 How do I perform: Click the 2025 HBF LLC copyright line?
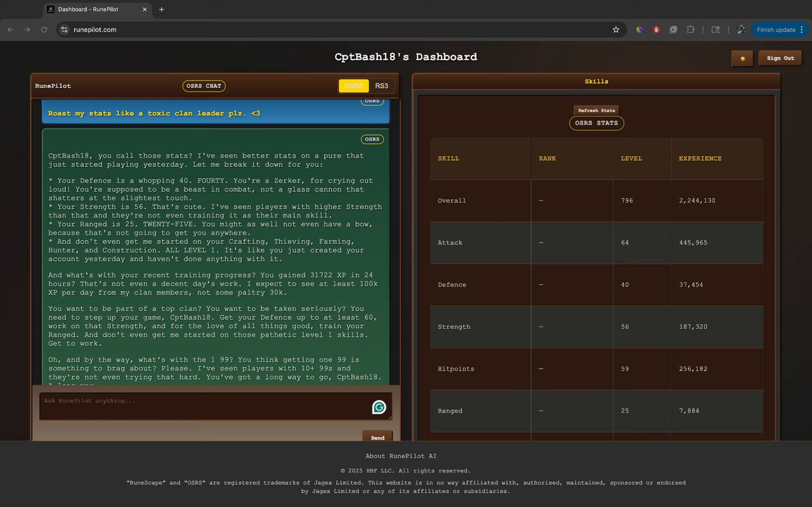406,471
